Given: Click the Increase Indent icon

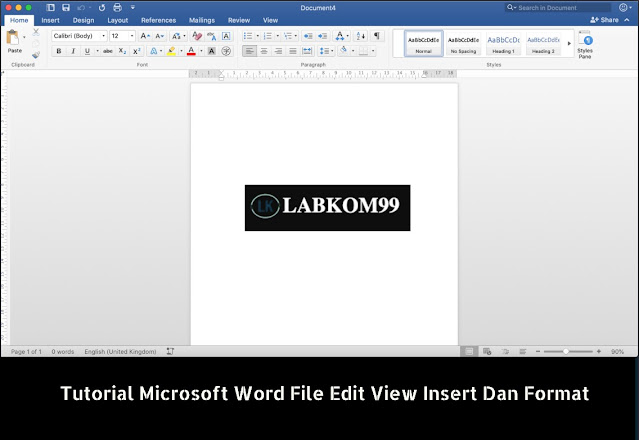Looking at the screenshot, I should (x=323, y=36).
